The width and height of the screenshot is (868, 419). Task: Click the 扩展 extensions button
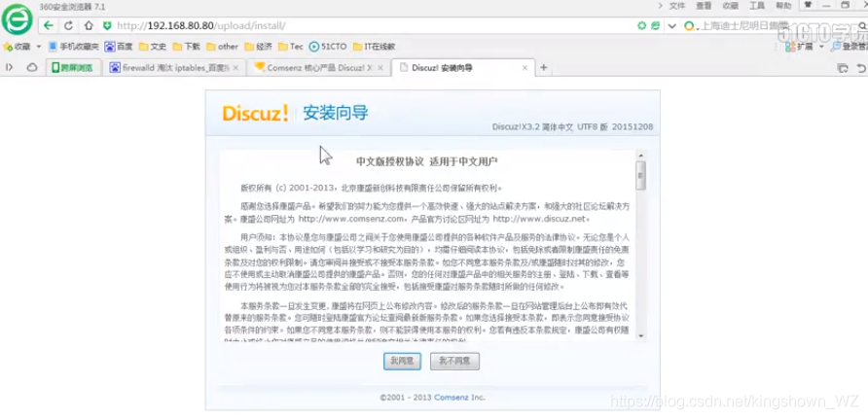coord(799,47)
